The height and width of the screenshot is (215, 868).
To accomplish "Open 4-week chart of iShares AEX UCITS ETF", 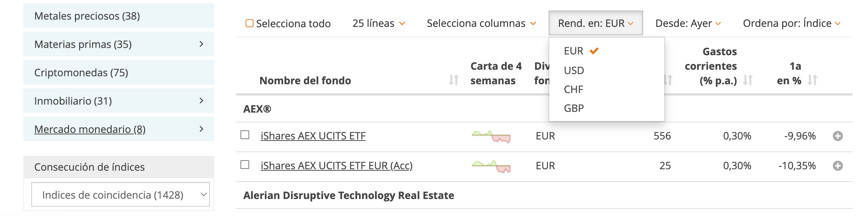I will (x=491, y=137).
